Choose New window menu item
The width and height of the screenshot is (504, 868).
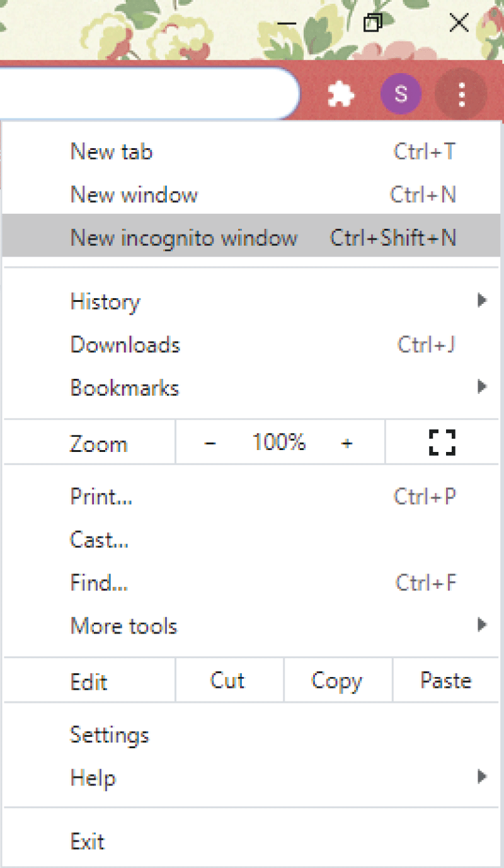pyautogui.click(x=252, y=195)
